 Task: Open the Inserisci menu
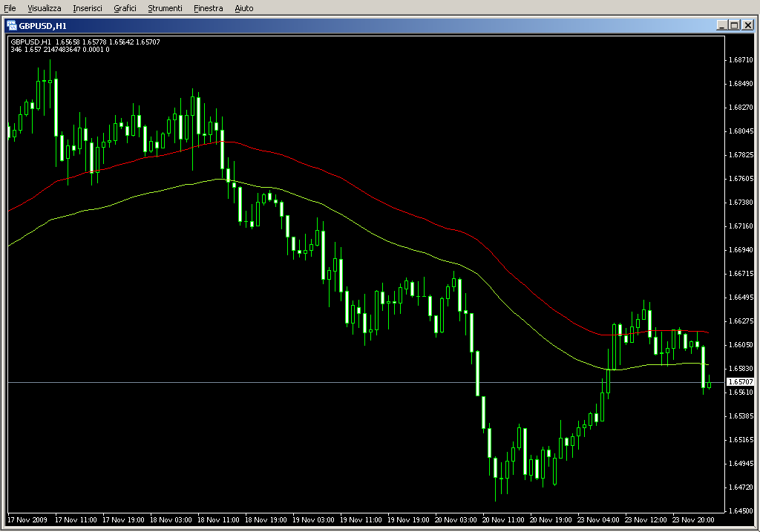[88, 8]
